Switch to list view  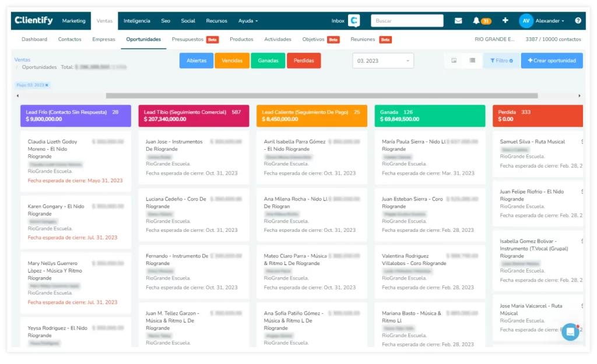(472, 61)
